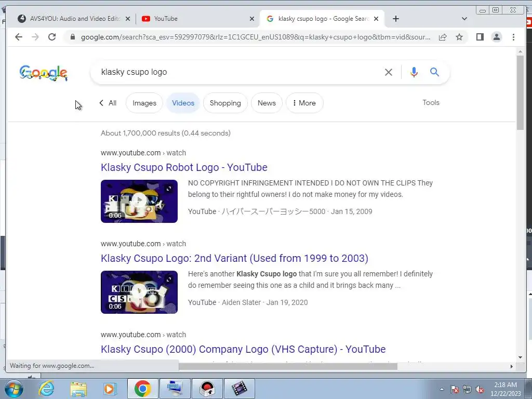Open the video editor clapperboard taskbar icon
The height and width of the screenshot is (399, 532).
tap(240, 389)
